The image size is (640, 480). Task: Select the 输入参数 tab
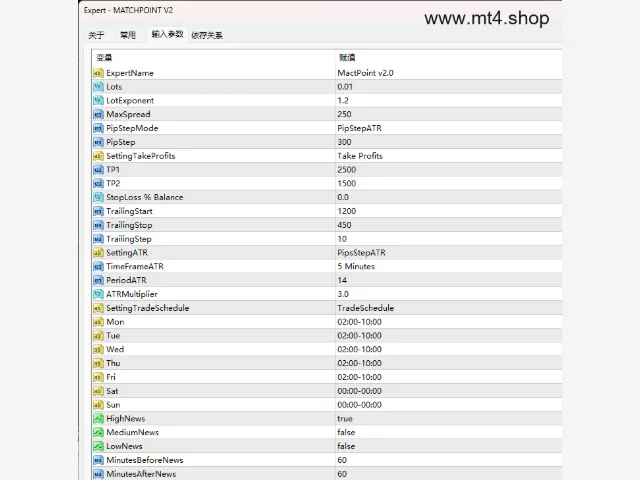coord(167,34)
